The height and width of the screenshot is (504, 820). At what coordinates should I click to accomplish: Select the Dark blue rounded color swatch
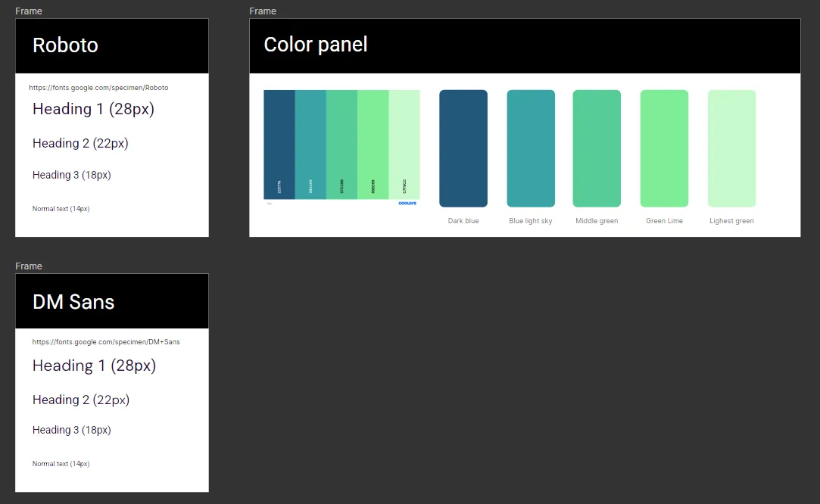click(463, 148)
